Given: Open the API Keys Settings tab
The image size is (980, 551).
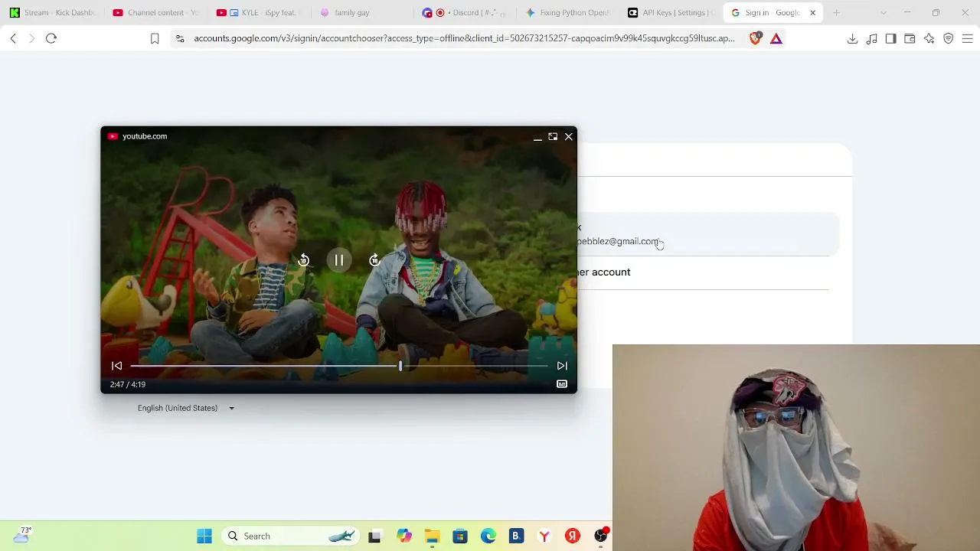Looking at the screenshot, I should [672, 12].
